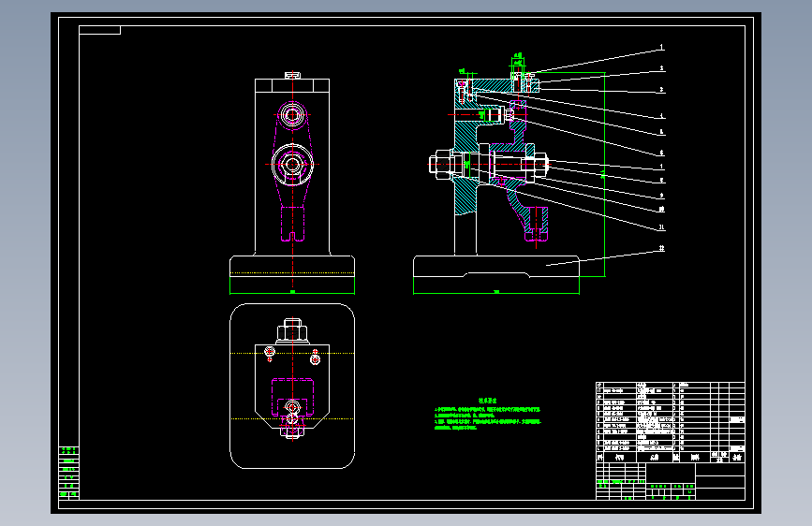Viewport: 812px width, 526px height.
Task: Click the magenta lever arm in the front view
Action: 292,171
